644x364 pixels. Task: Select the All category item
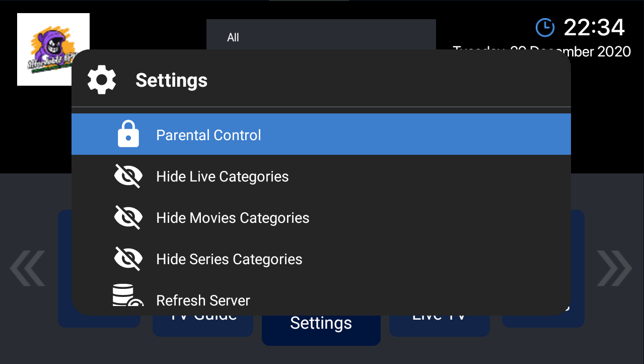(x=233, y=37)
